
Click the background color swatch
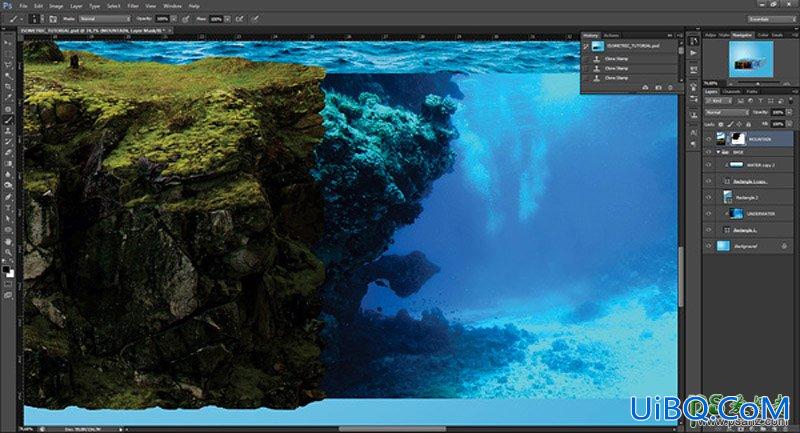pos(12,275)
